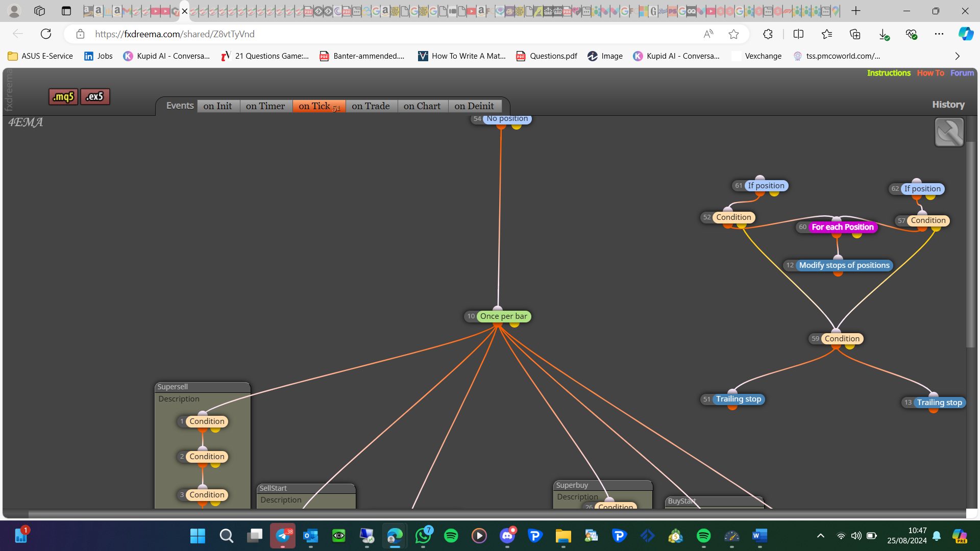Viewport: 980px width, 551px height.
Task: Select the on Trade event tab
Action: 371,106
